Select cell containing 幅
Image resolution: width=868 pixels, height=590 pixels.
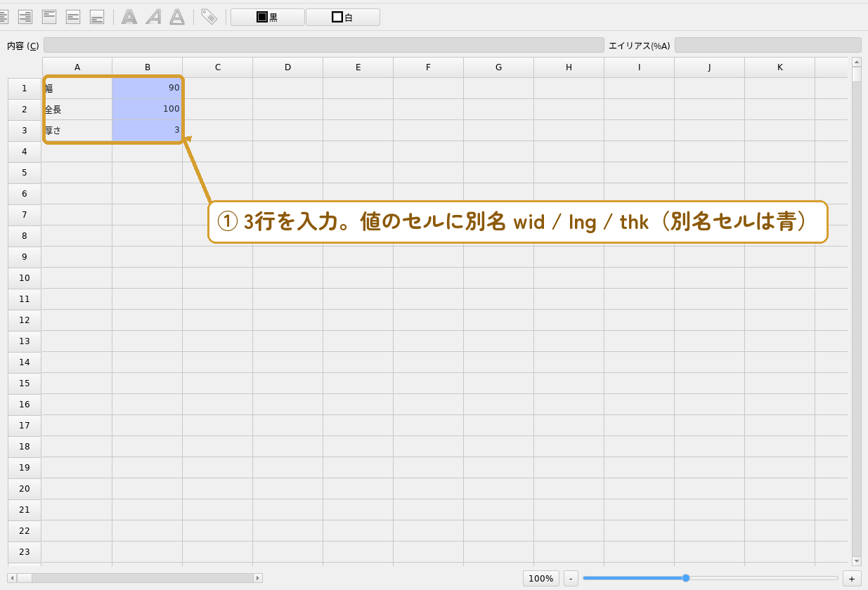77,88
